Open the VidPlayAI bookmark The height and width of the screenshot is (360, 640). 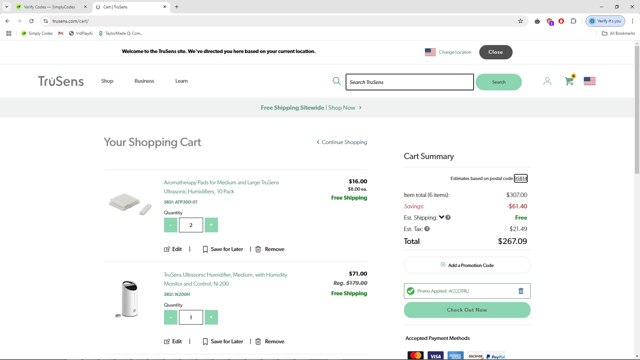81,33
